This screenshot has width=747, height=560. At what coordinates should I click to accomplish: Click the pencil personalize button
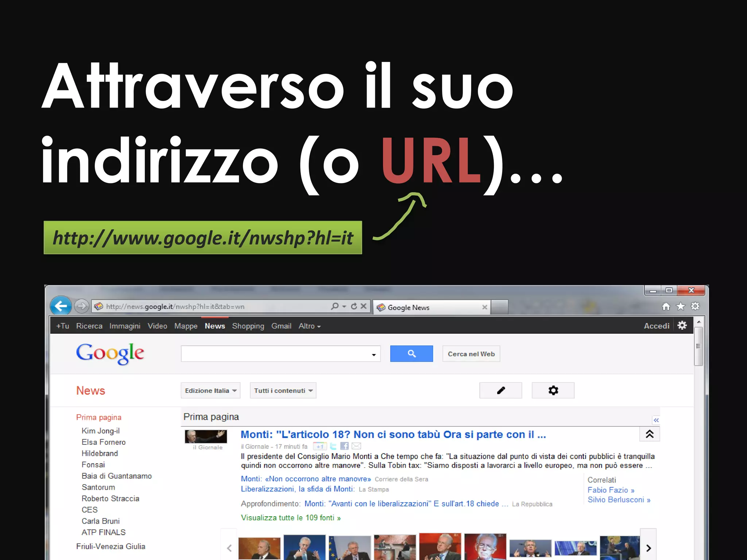click(x=501, y=390)
